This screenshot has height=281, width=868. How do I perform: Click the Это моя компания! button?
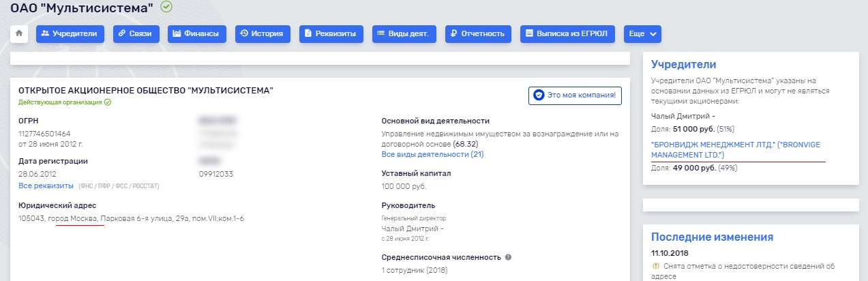575,95
